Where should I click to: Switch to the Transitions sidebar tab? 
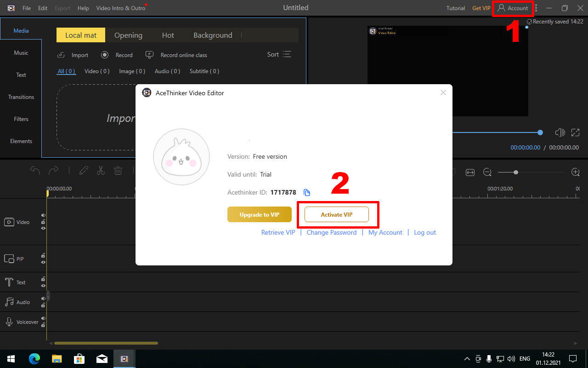click(x=21, y=97)
